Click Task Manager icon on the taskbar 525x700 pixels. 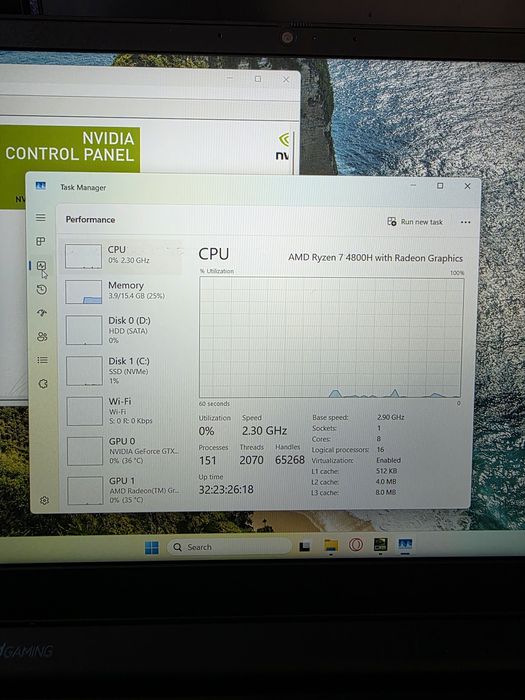point(405,544)
